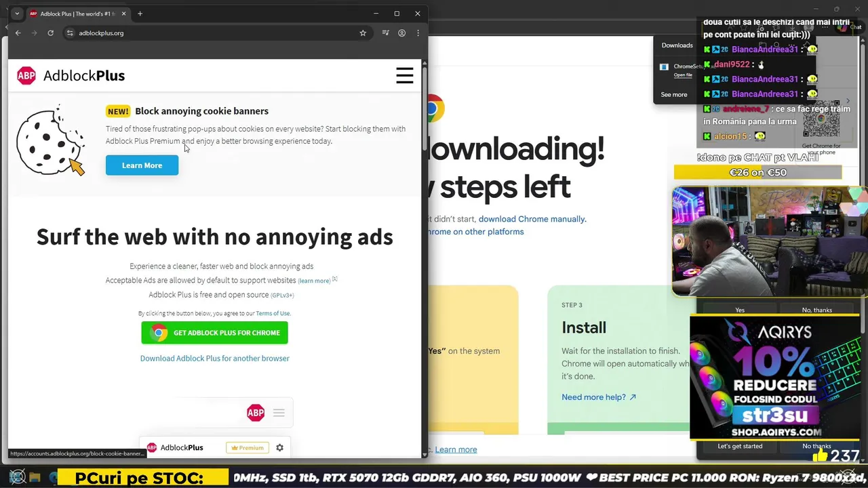Expand the tab search dropdown arrow
This screenshot has height=488, width=868.
pos(17,14)
